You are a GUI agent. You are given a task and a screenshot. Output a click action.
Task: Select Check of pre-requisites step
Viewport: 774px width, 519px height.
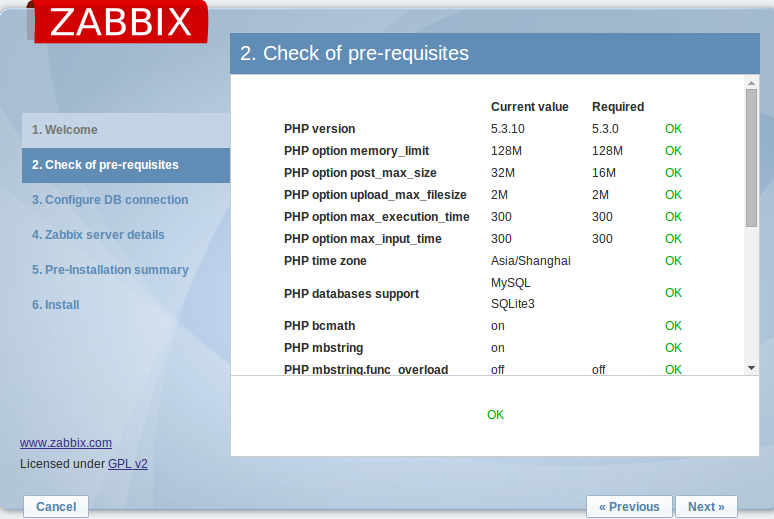126,165
